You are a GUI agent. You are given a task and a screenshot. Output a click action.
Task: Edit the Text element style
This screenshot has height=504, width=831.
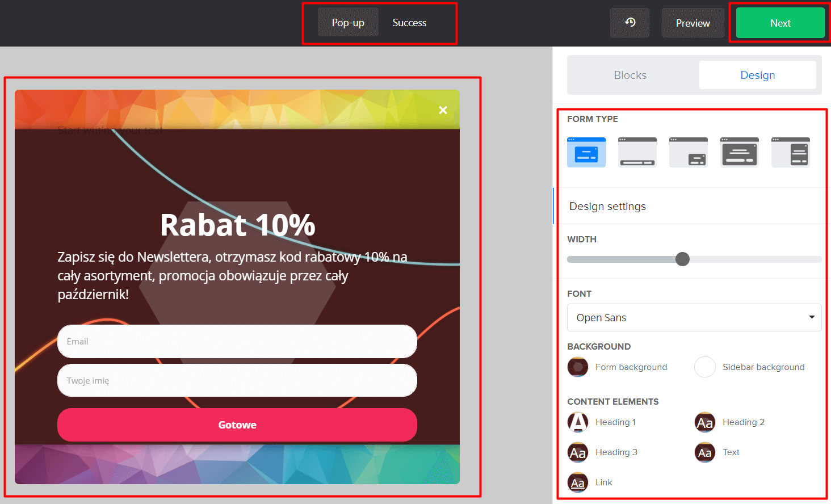704,452
